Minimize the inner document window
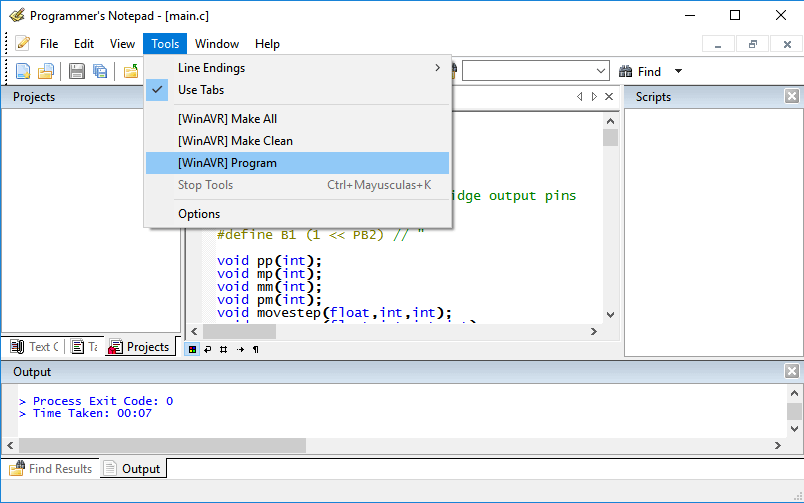 tap(718, 44)
